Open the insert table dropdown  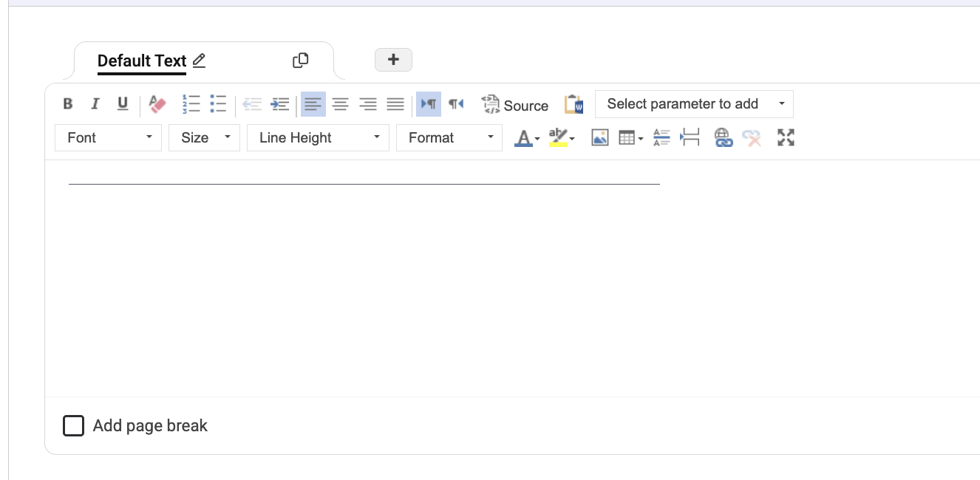pyautogui.click(x=631, y=137)
